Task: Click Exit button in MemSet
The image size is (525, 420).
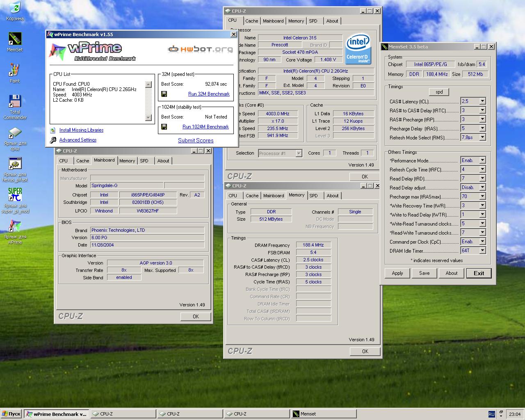Action: [x=479, y=273]
